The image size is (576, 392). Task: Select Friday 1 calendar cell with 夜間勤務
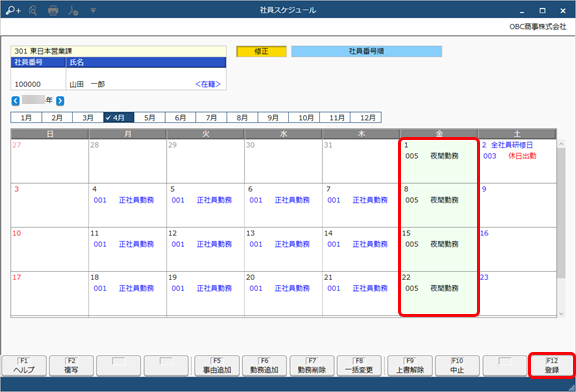(439, 161)
